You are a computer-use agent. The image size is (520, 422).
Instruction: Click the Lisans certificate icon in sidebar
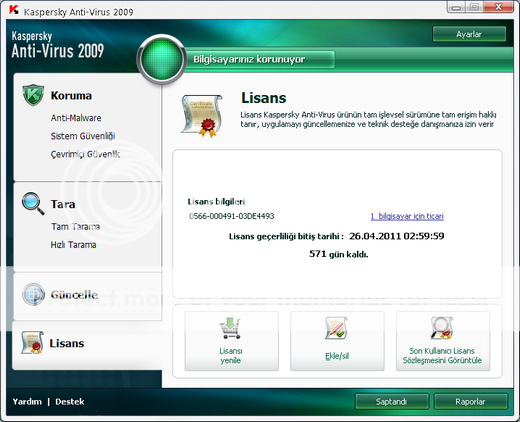point(32,342)
